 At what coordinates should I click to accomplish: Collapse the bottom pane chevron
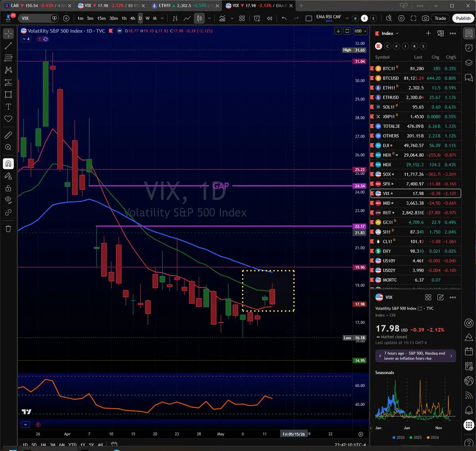coord(25,424)
